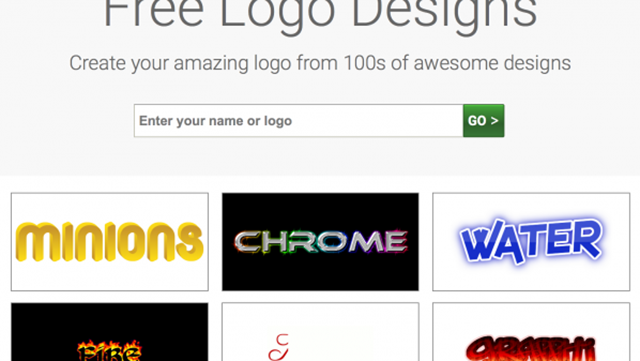Select the Chrome logo design
Viewport: 640px width, 361px height.
point(320,242)
